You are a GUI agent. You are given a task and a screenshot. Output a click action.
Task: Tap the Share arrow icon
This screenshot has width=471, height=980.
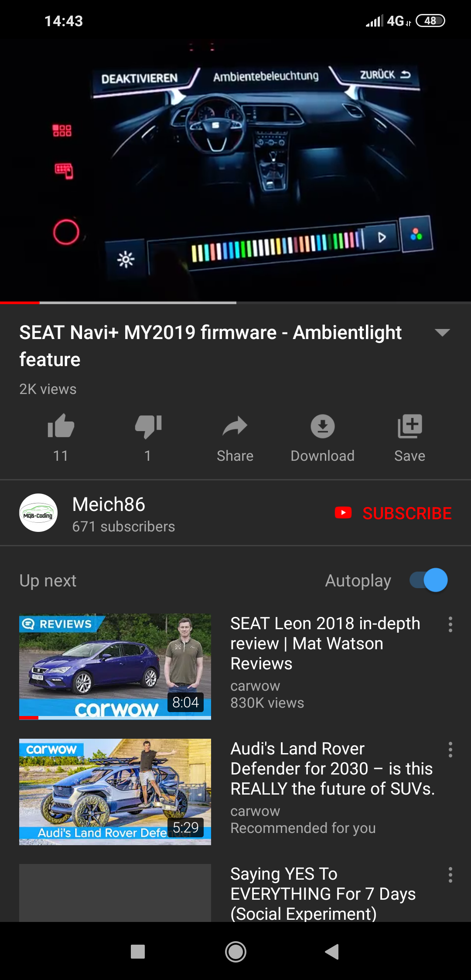pos(235,426)
